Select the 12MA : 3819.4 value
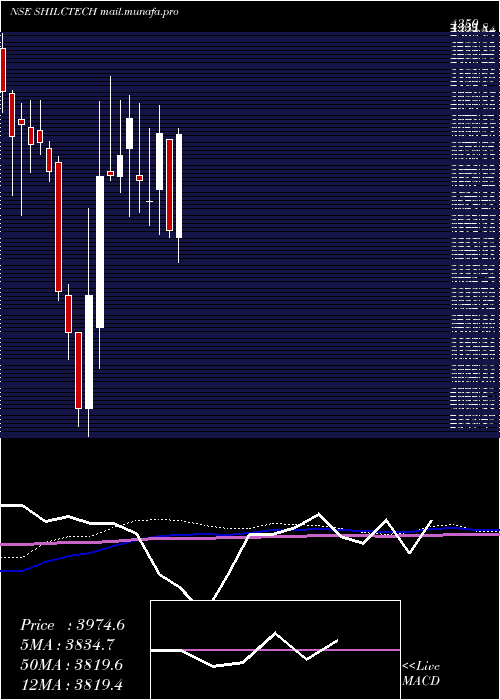 click(x=72, y=685)
